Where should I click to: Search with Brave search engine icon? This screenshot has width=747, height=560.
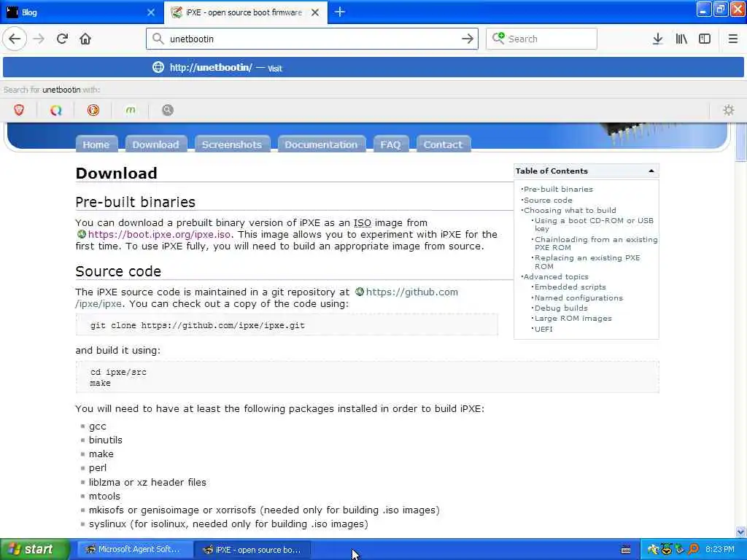point(19,110)
